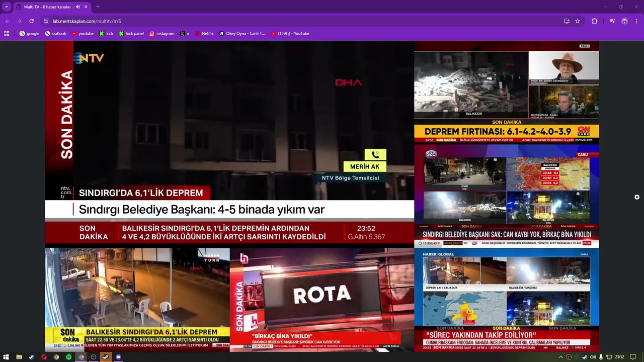644x362 pixels.
Task: Select the CNN Türk stream tile
Action: click(x=507, y=92)
